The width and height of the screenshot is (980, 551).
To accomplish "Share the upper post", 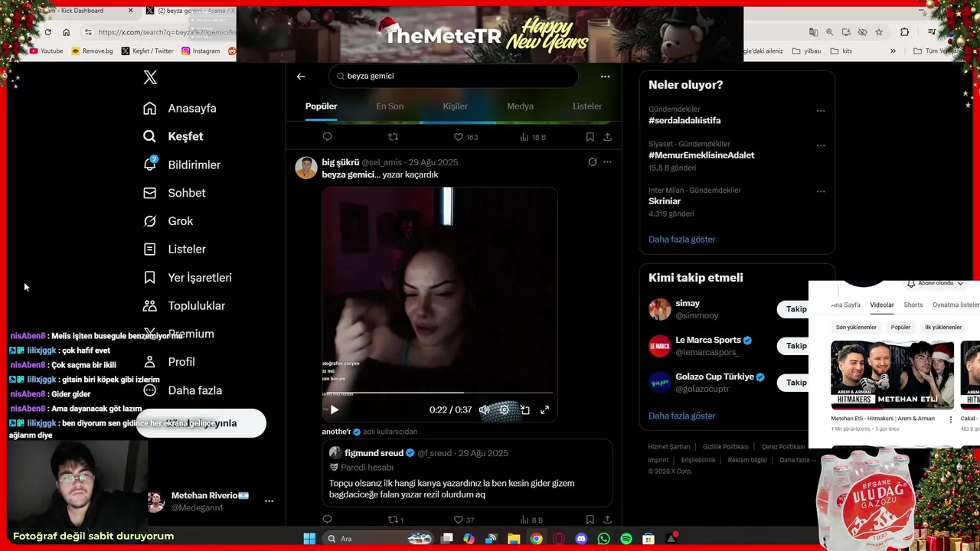I will coord(607,137).
